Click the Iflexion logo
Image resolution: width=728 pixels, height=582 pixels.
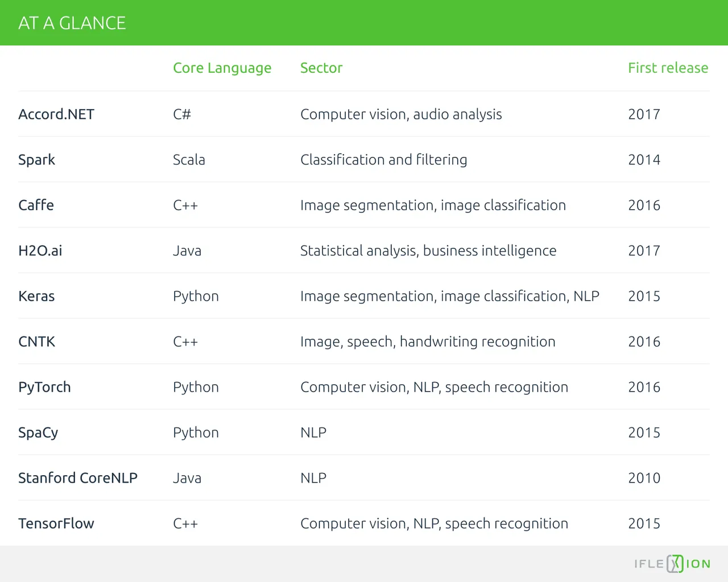coord(672,564)
